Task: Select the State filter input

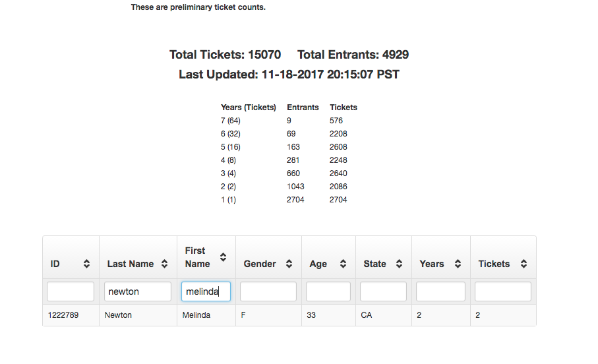Action: 383,291
